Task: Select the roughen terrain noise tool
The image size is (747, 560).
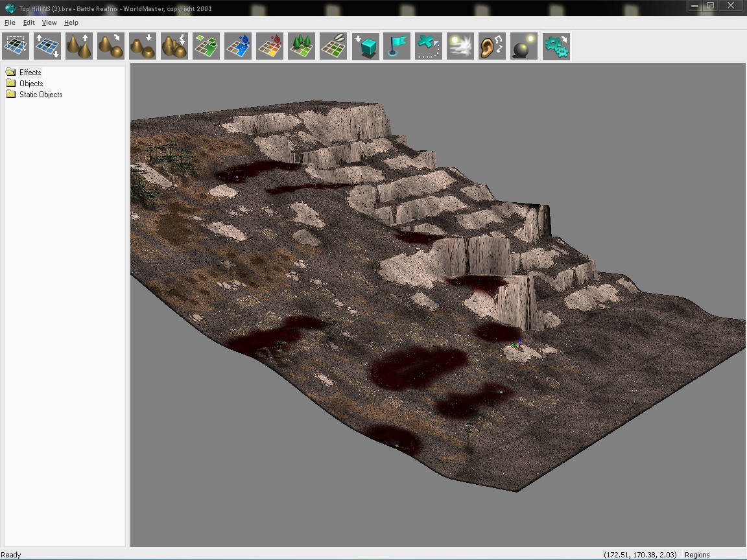Action: tap(174, 46)
